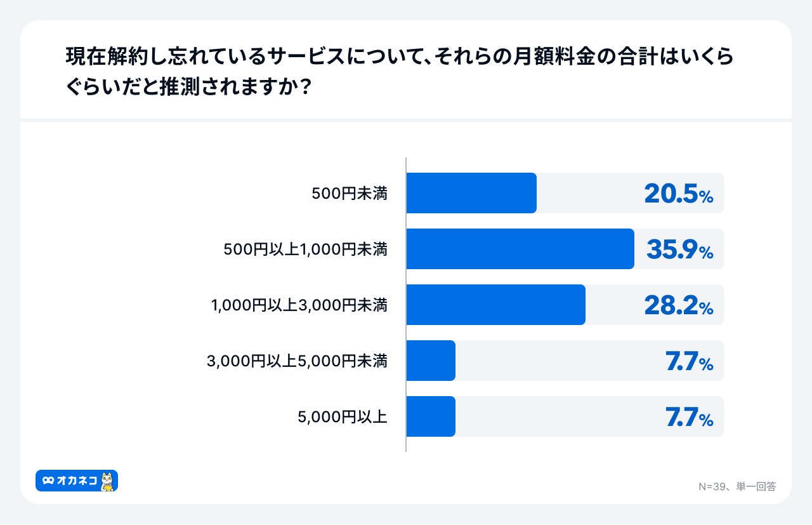Select the 20.5% value label
This screenshot has width=812, height=525.
click(678, 194)
